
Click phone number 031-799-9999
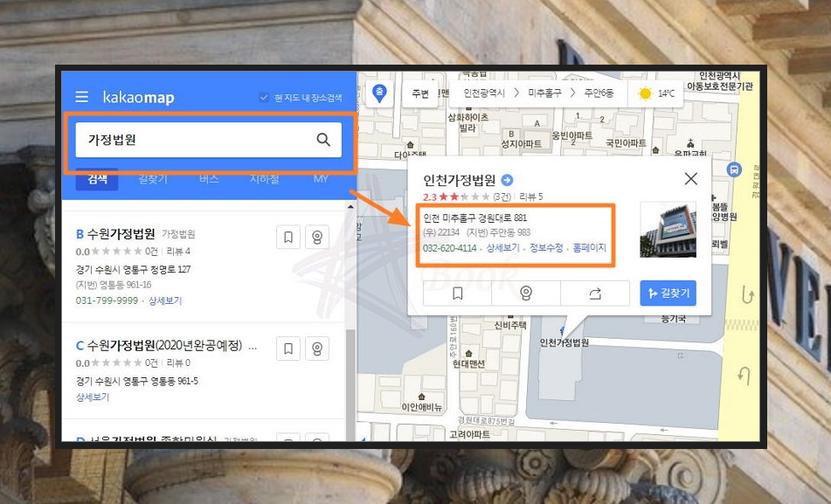(x=107, y=300)
